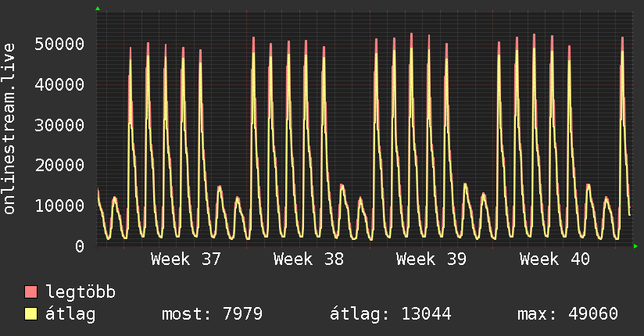
Task: Click the átlag: 13044 average value
Action: coord(391,314)
